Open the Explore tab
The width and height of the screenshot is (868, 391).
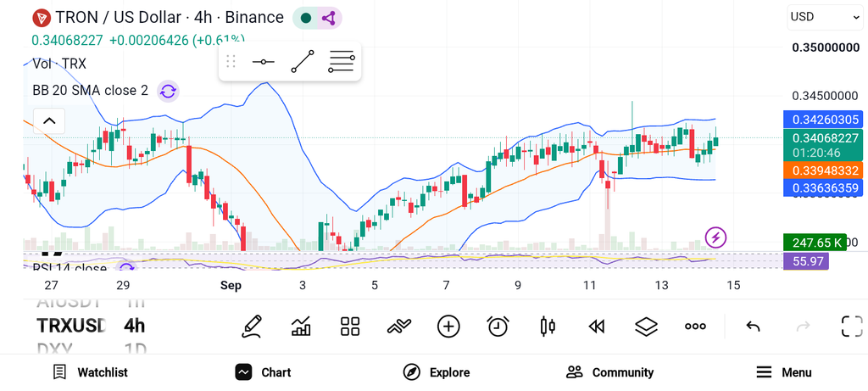[437, 372]
